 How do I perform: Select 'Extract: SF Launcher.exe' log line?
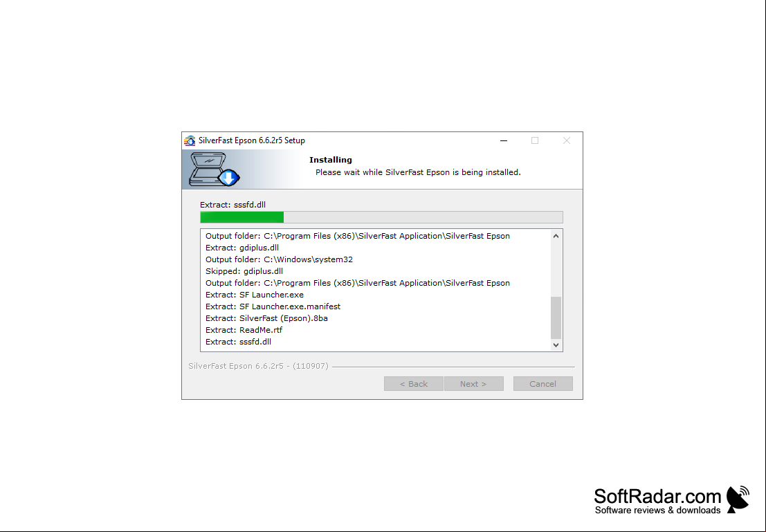pos(255,295)
